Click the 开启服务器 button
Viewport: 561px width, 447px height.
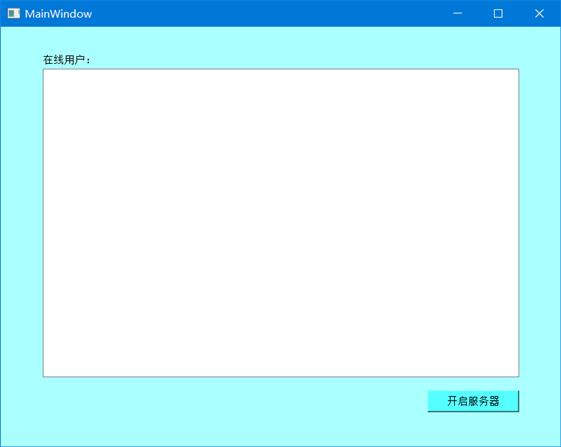(x=473, y=401)
